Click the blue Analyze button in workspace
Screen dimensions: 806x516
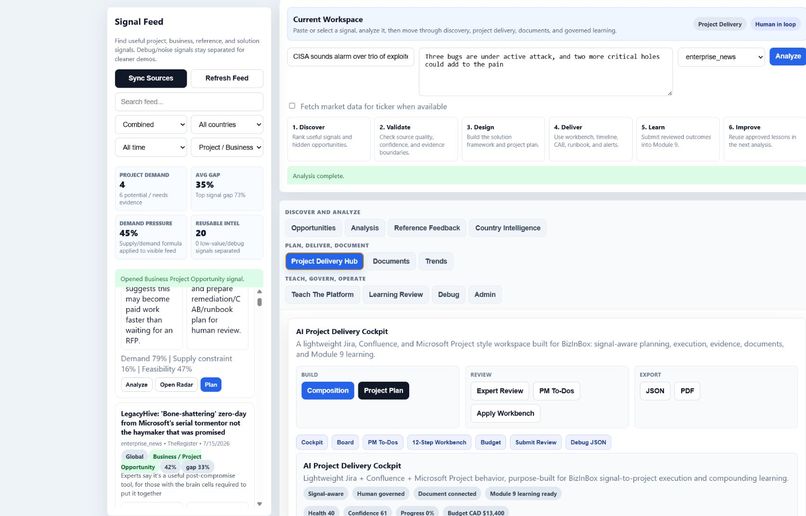tap(787, 57)
